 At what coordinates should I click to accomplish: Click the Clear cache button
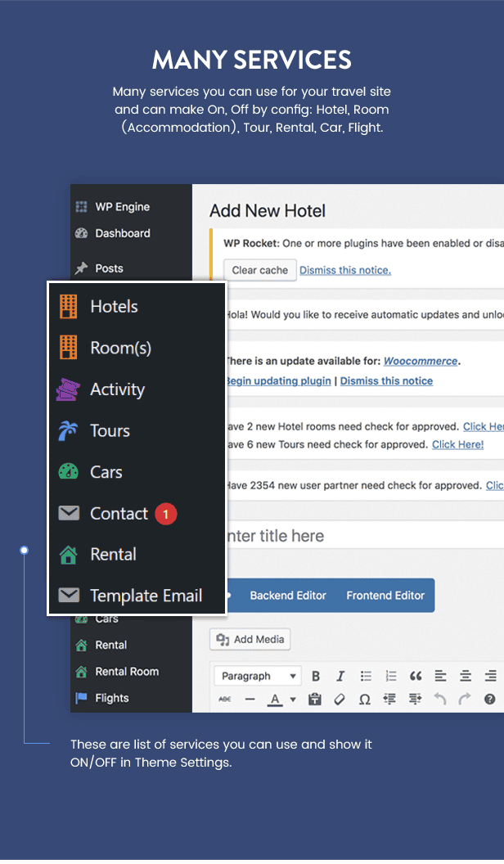click(259, 269)
